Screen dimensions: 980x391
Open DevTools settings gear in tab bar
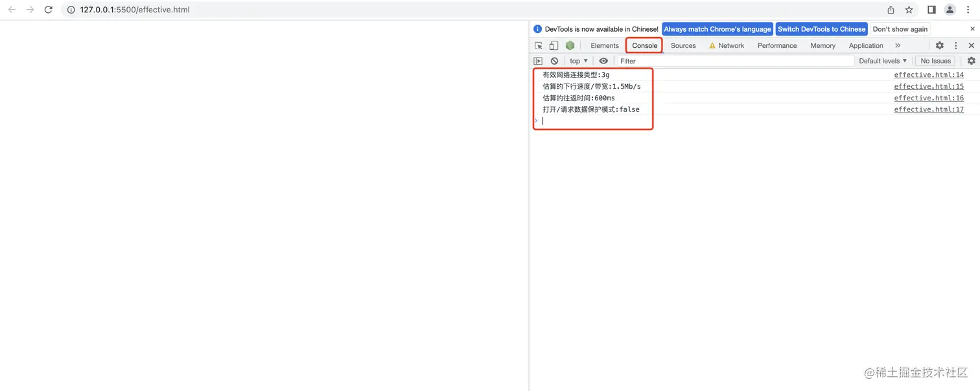tap(939, 45)
